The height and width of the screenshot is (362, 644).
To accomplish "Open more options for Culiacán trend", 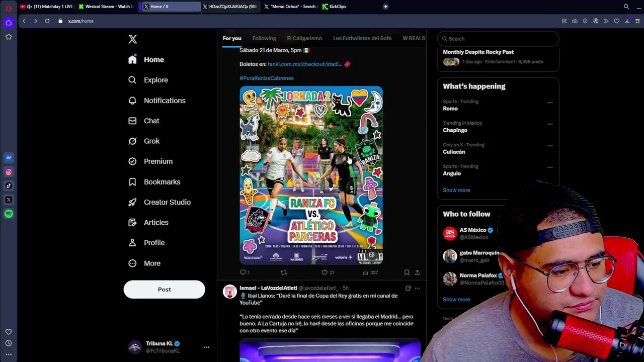I will 550,146.
